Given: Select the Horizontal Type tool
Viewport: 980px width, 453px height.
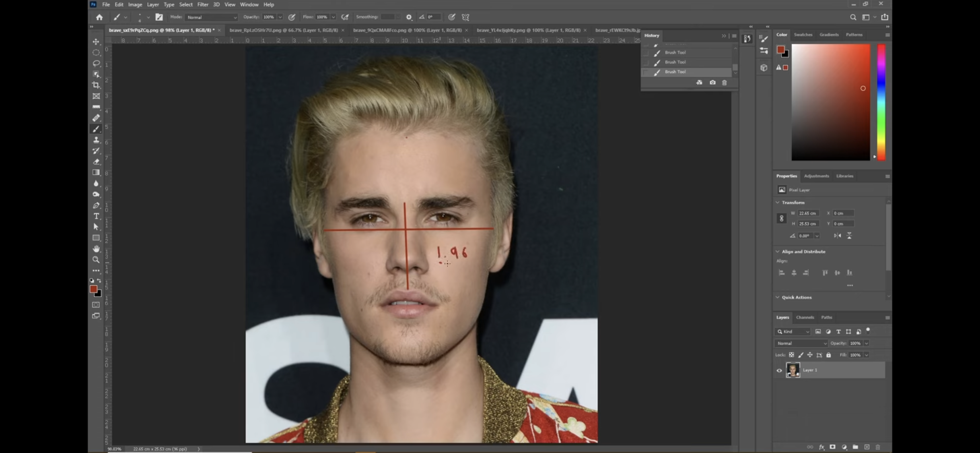Looking at the screenshot, I should point(96,216).
